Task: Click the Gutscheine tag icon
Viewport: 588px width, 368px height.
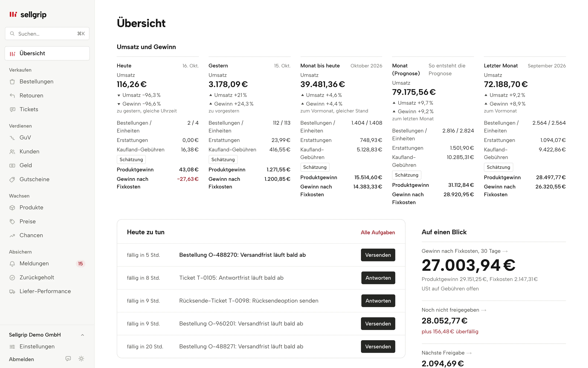Action: (x=12, y=179)
